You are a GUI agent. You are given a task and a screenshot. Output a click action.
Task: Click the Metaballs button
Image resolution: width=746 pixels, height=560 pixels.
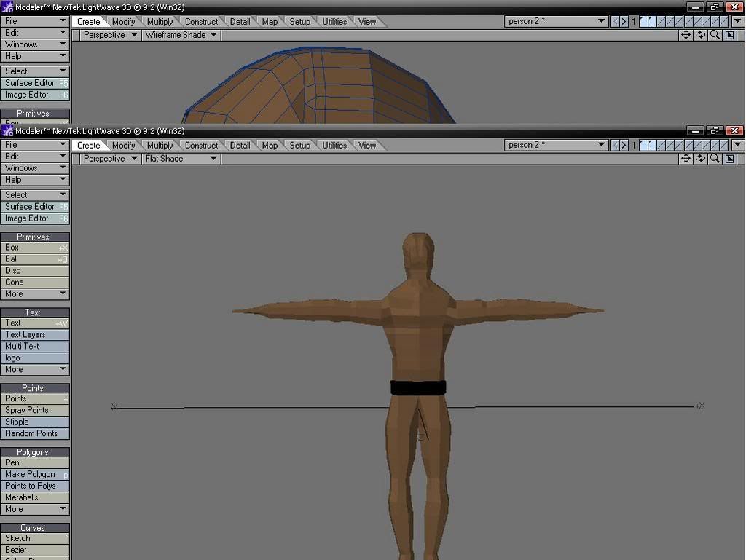(x=35, y=497)
